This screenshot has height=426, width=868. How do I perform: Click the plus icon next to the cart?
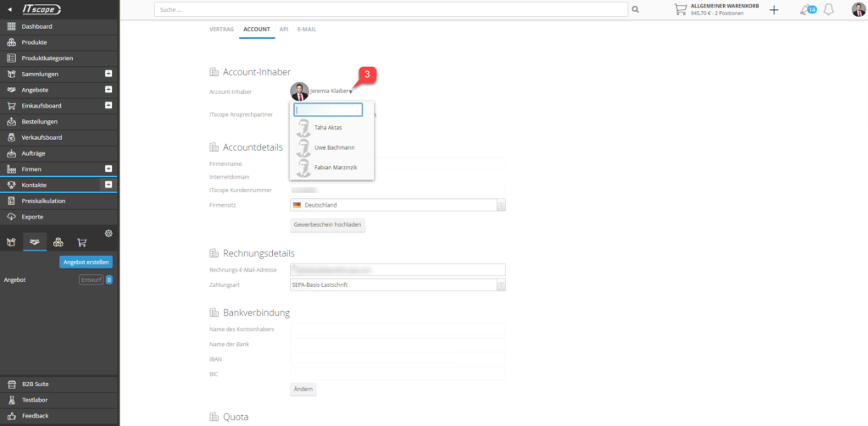click(774, 9)
